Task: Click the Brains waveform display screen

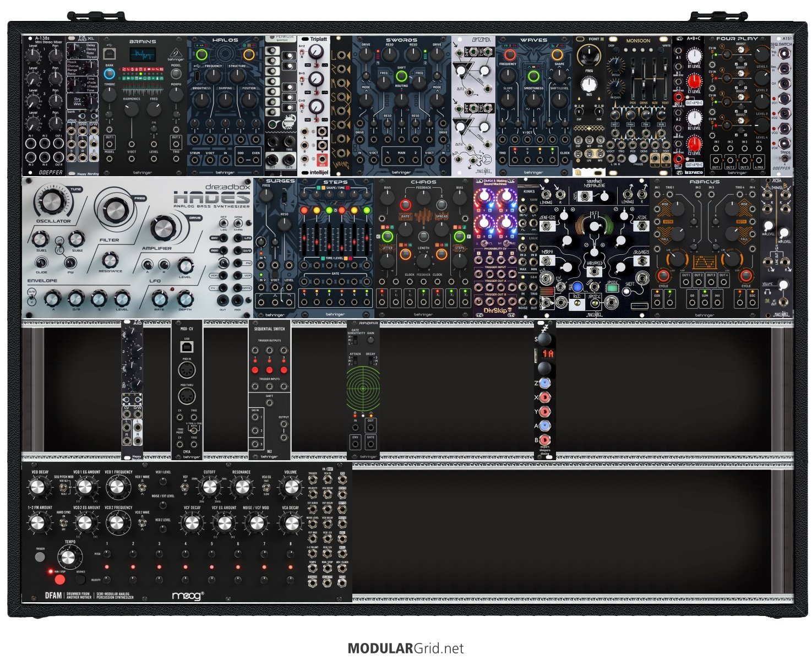Action: (x=143, y=56)
